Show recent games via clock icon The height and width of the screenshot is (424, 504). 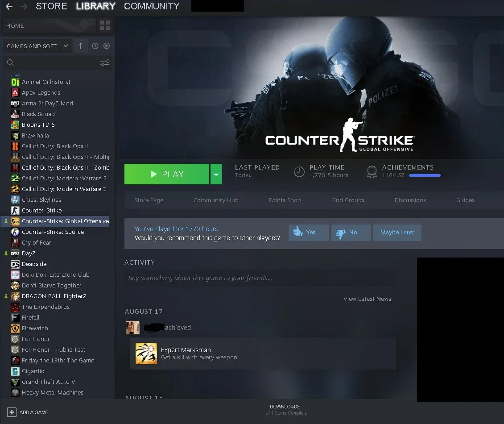point(95,46)
